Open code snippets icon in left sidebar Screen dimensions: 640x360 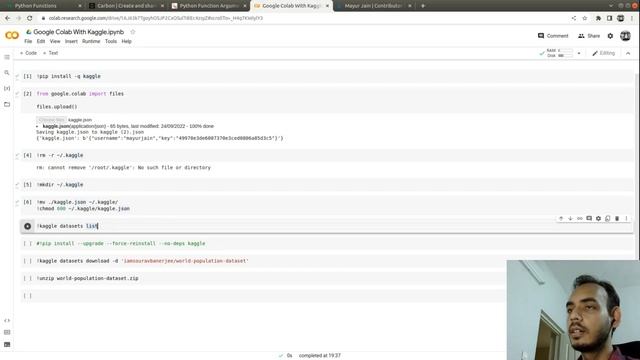(7, 320)
